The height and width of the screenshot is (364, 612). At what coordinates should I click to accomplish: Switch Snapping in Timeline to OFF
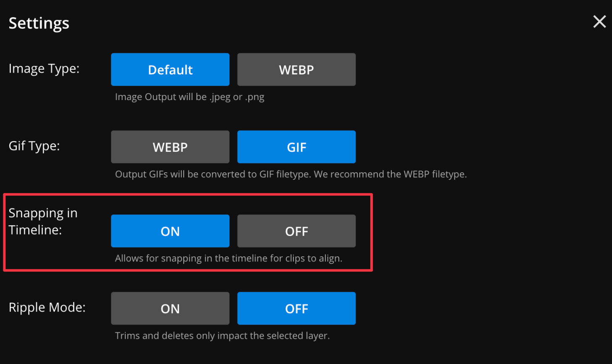[296, 231]
